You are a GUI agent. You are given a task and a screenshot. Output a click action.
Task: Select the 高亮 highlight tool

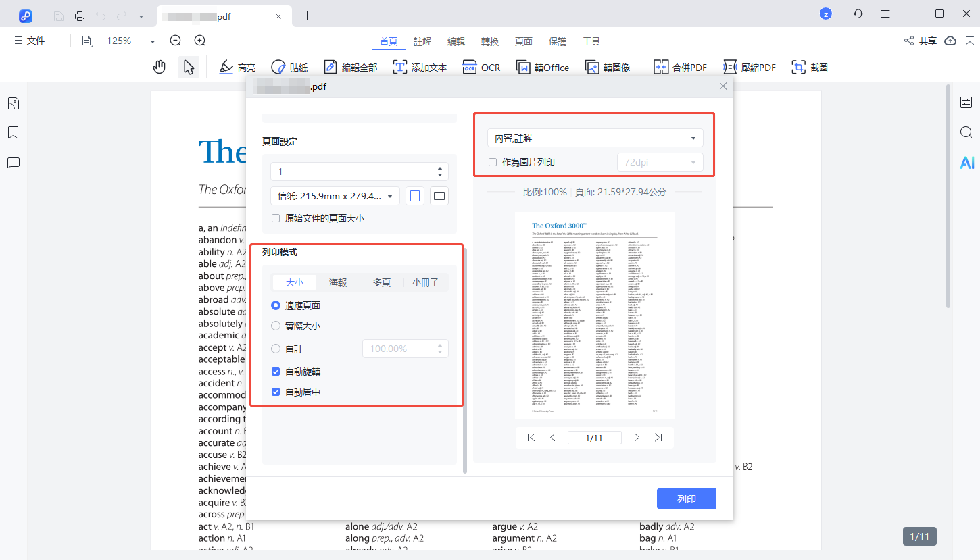click(x=237, y=67)
